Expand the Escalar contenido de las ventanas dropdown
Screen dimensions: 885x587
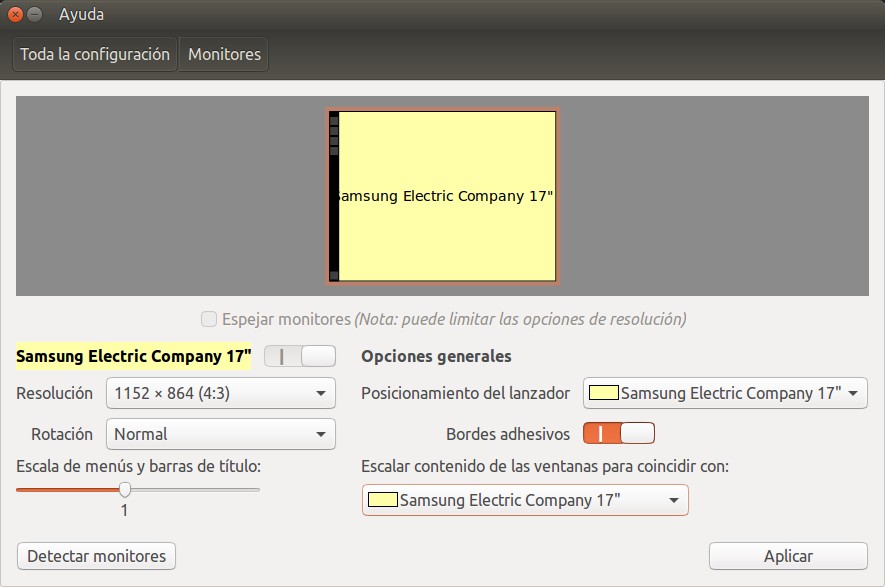525,500
